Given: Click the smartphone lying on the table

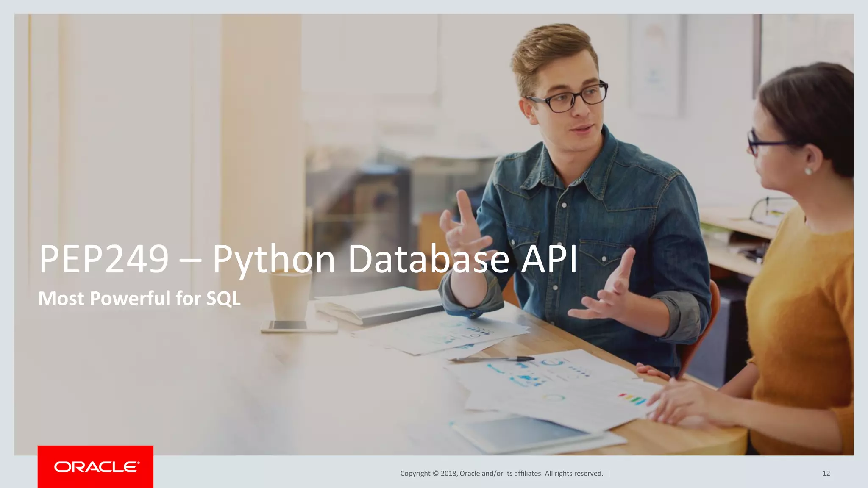Looking at the screenshot, I should click(299, 326).
